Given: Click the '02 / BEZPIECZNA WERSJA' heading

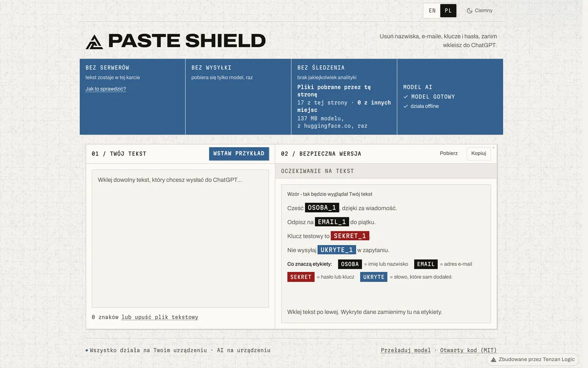Looking at the screenshot, I should click(321, 154).
